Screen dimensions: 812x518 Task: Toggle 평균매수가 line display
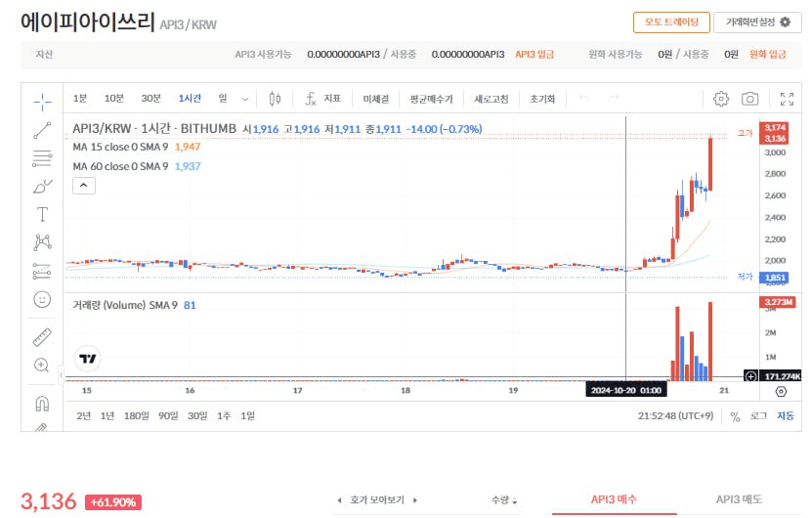tap(431, 99)
